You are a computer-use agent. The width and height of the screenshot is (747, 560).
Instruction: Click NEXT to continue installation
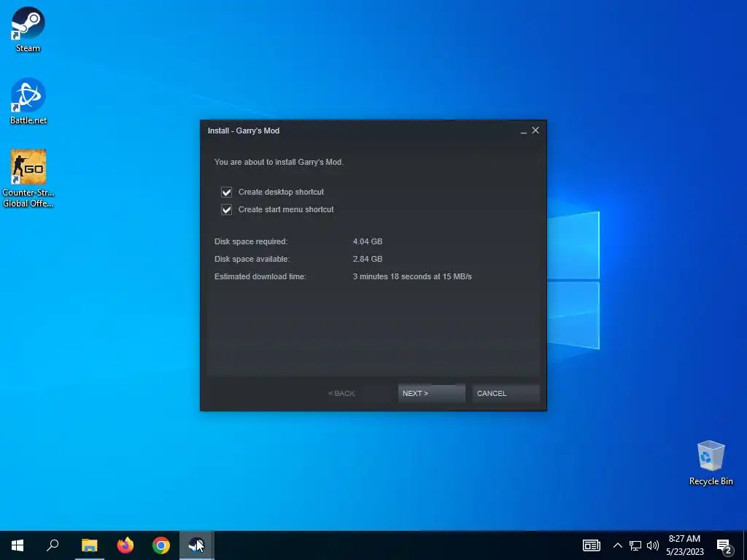432,393
